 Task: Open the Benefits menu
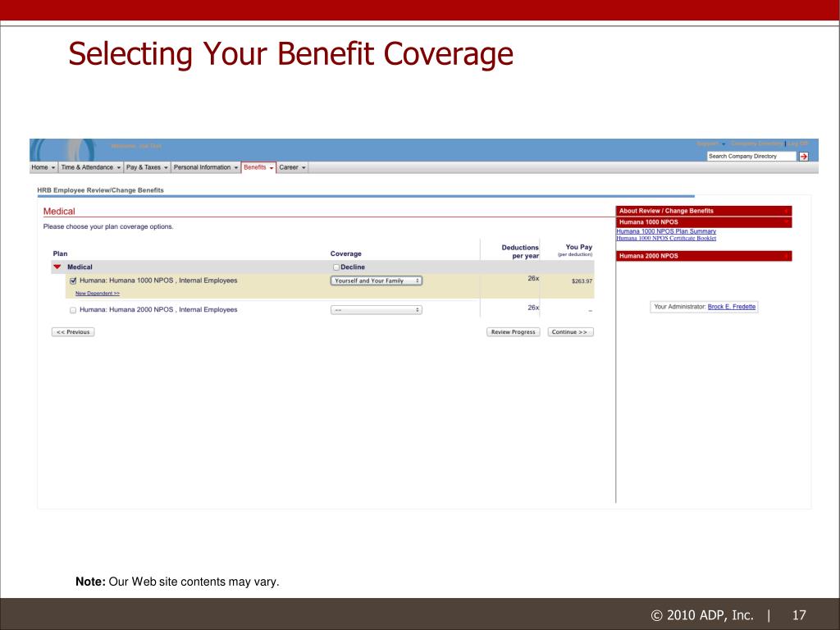[258, 167]
